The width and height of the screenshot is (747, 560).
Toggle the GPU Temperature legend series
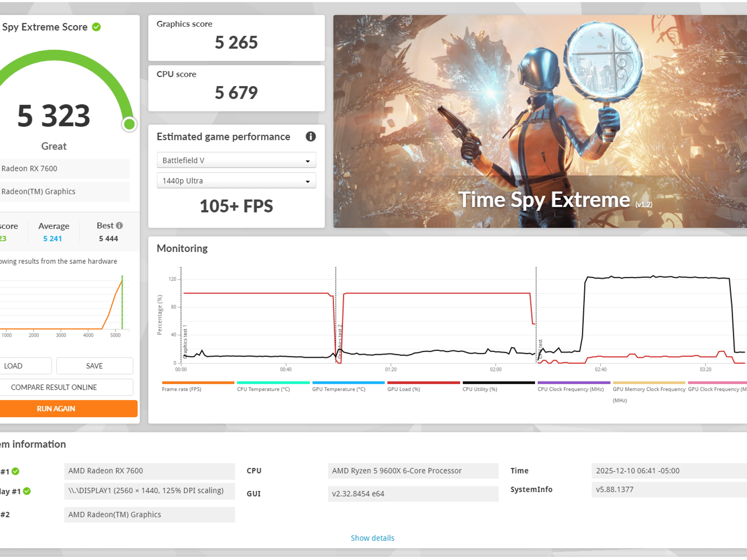point(338,389)
